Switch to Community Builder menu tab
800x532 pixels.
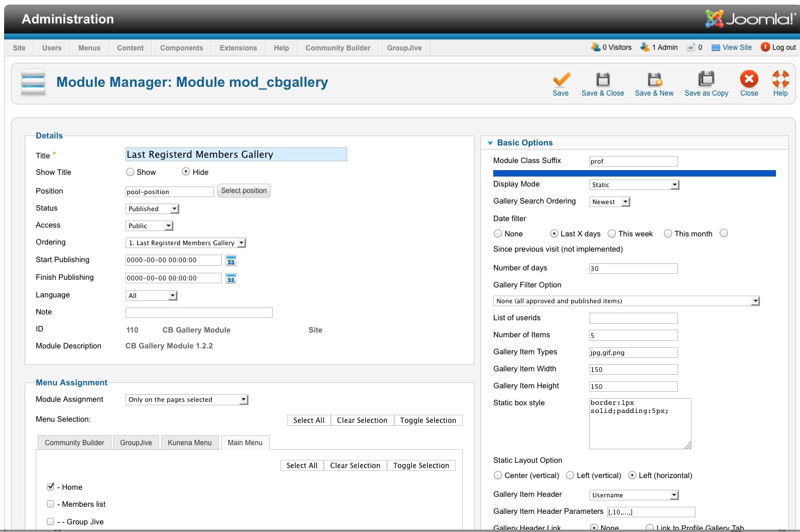[74, 443]
